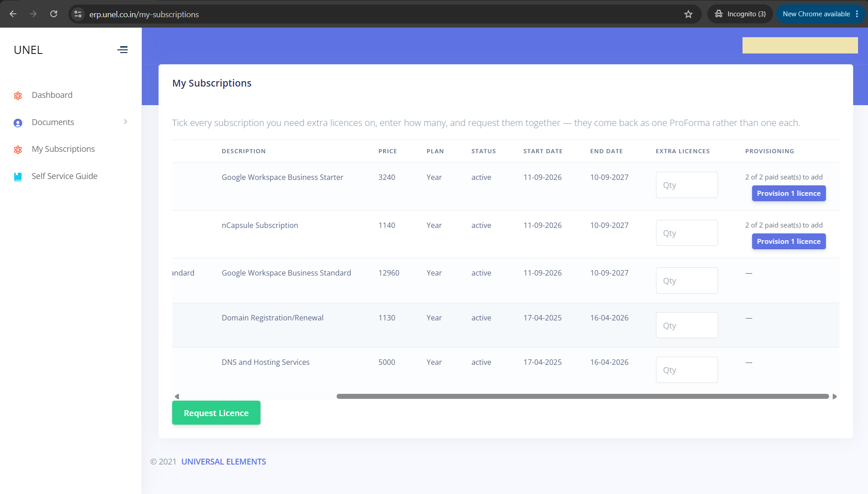
Task: Collapse sidebar using hamburger menu icon
Action: pos(122,50)
